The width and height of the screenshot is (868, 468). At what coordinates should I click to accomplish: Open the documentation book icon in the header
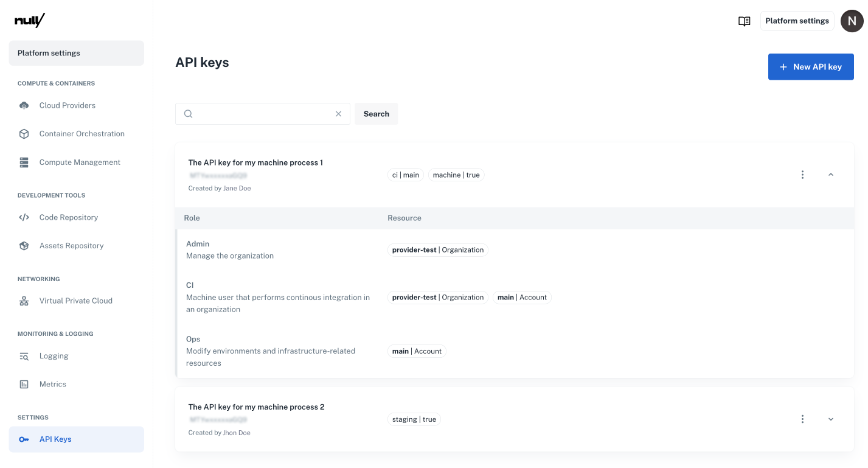pyautogui.click(x=743, y=21)
